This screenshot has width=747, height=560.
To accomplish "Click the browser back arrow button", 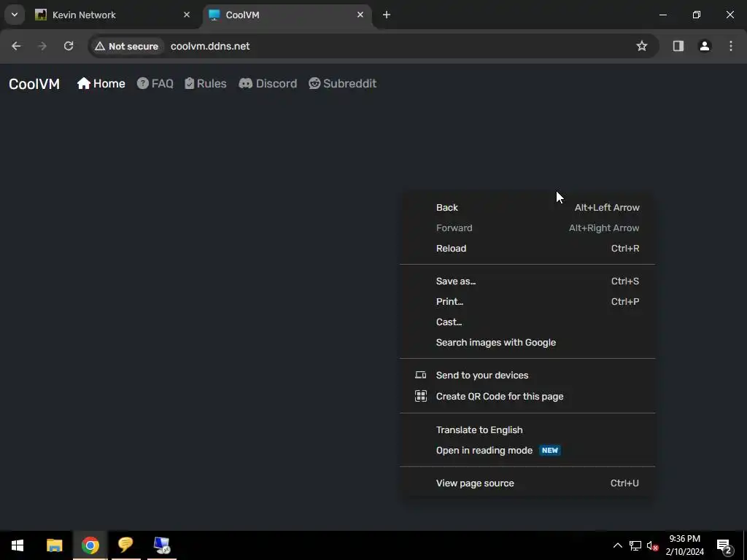I will point(16,46).
